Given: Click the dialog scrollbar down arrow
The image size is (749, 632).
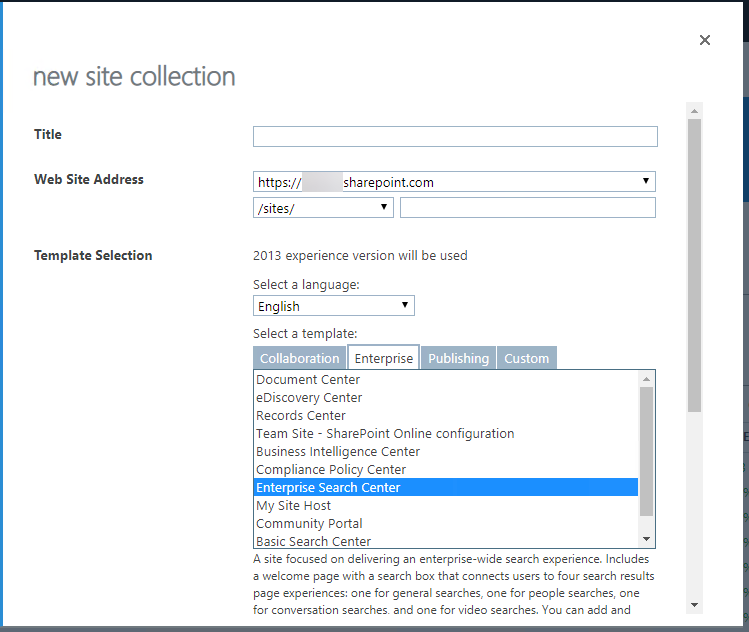Looking at the screenshot, I should [694, 604].
